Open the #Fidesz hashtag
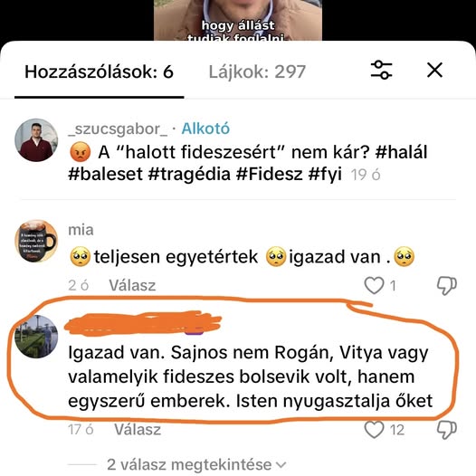476x476 pixels. point(269,175)
